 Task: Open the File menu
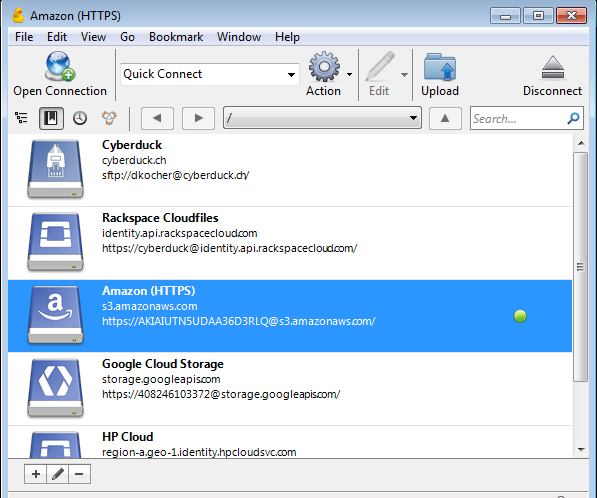tap(24, 37)
